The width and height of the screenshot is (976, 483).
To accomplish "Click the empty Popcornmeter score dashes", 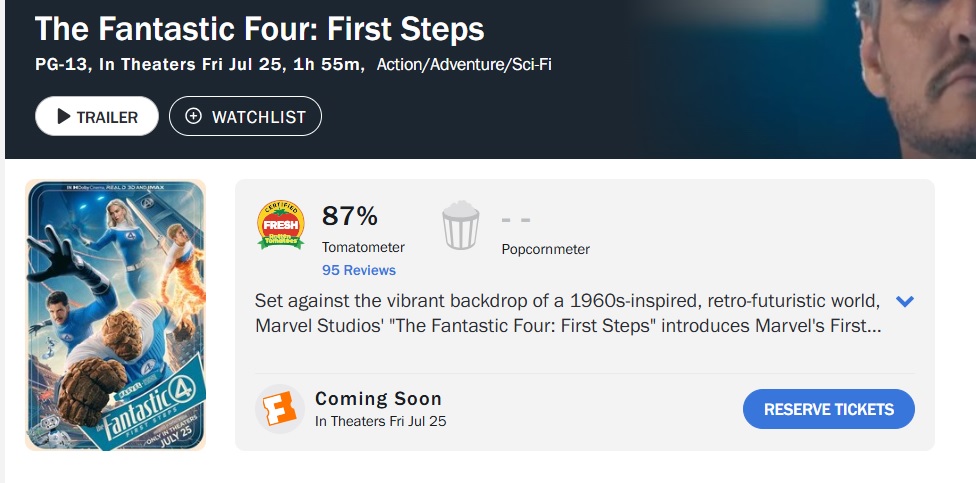I will coord(516,220).
